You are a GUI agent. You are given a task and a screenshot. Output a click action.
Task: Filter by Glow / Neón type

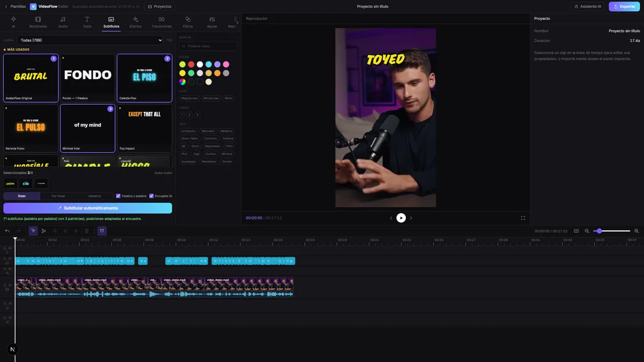[188, 138]
